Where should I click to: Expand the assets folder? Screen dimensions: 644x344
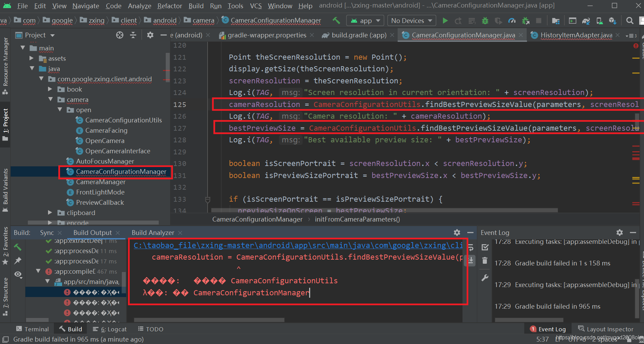32,58
